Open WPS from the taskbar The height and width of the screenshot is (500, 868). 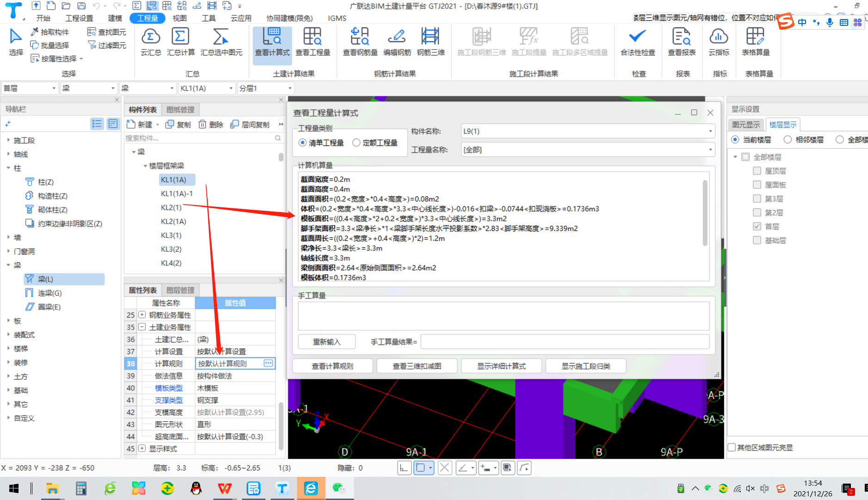225,488
